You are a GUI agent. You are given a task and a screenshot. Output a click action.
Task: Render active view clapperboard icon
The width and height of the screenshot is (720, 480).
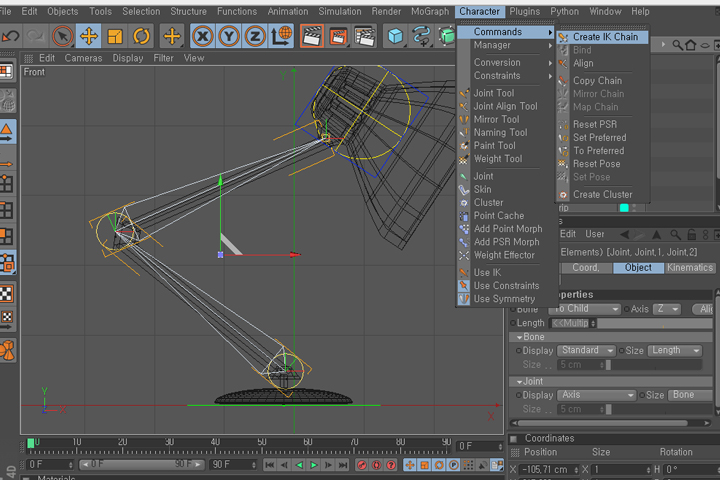click(x=312, y=36)
